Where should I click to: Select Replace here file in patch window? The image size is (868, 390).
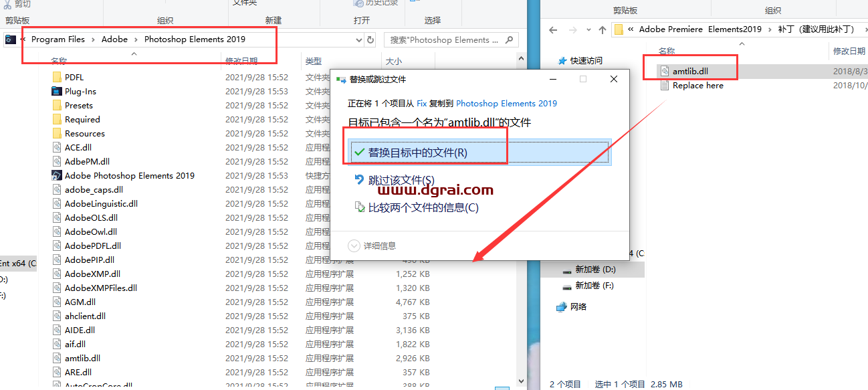pyautogui.click(x=697, y=86)
